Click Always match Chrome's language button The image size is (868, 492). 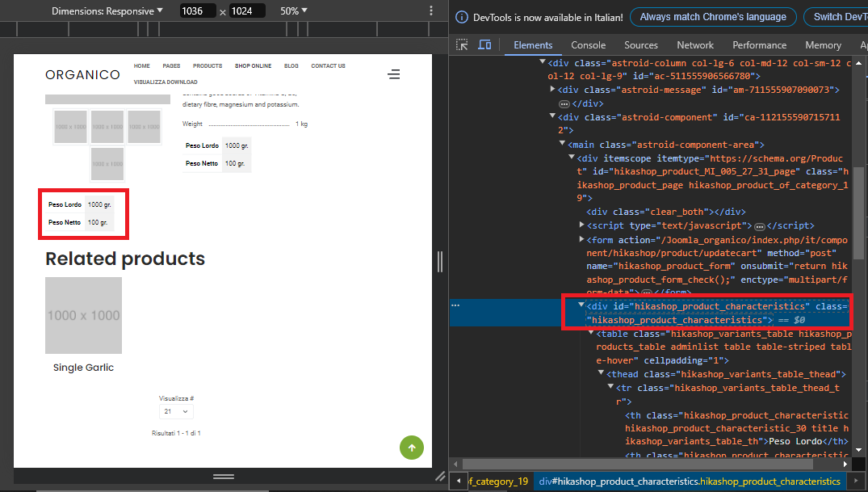tap(713, 17)
